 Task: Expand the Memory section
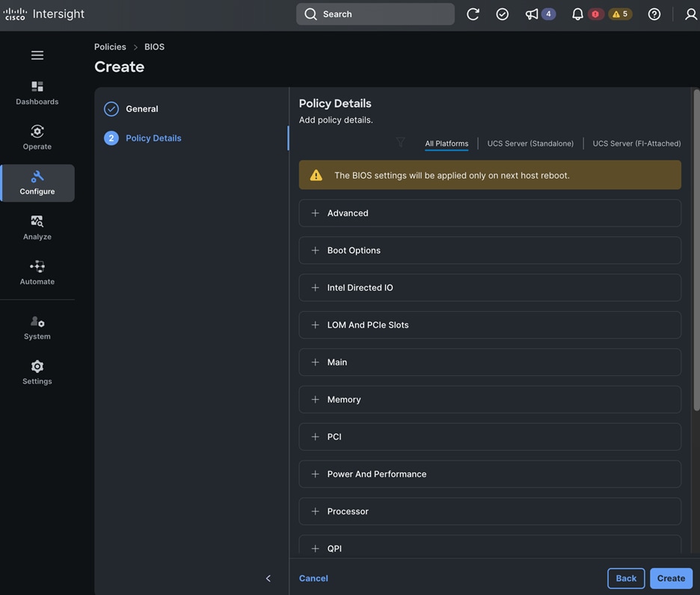coord(490,399)
